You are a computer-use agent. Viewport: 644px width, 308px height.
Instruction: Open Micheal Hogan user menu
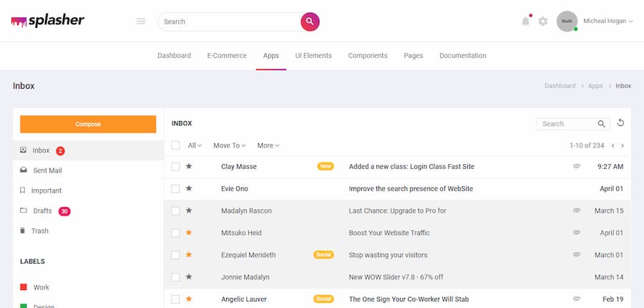[x=608, y=21]
